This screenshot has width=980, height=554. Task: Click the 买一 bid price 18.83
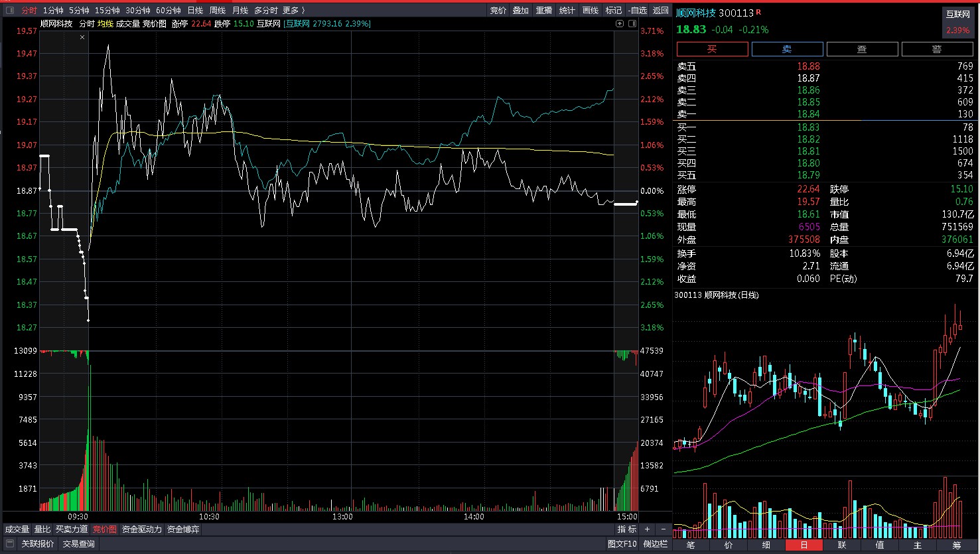tap(808, 127)
